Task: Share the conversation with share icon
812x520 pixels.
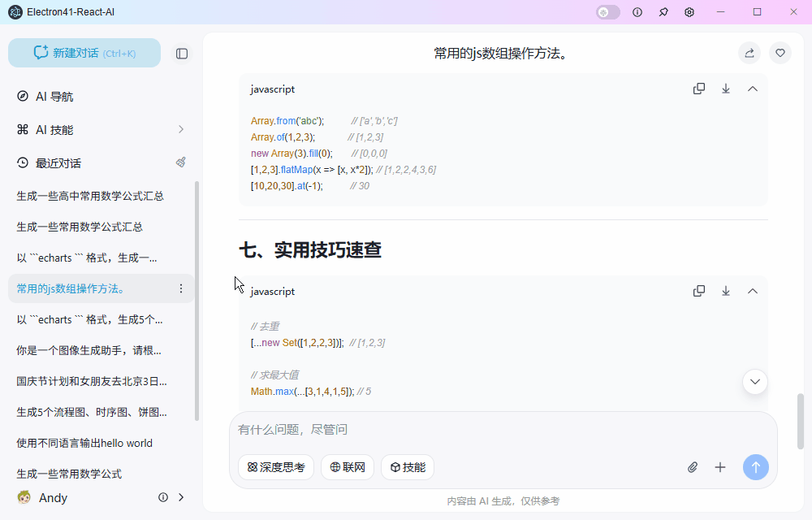Action: click(749, 53)
